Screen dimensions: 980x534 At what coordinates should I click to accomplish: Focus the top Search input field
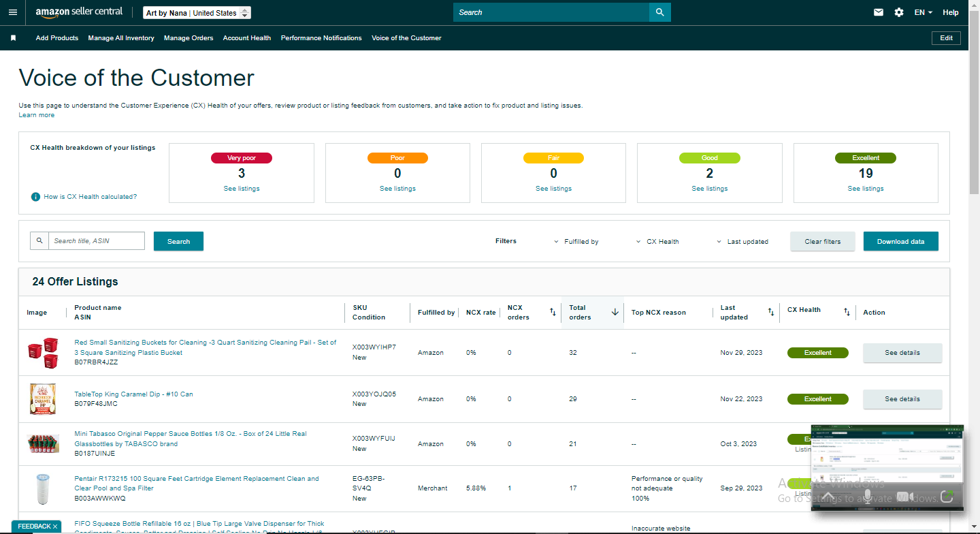[551, 12]
